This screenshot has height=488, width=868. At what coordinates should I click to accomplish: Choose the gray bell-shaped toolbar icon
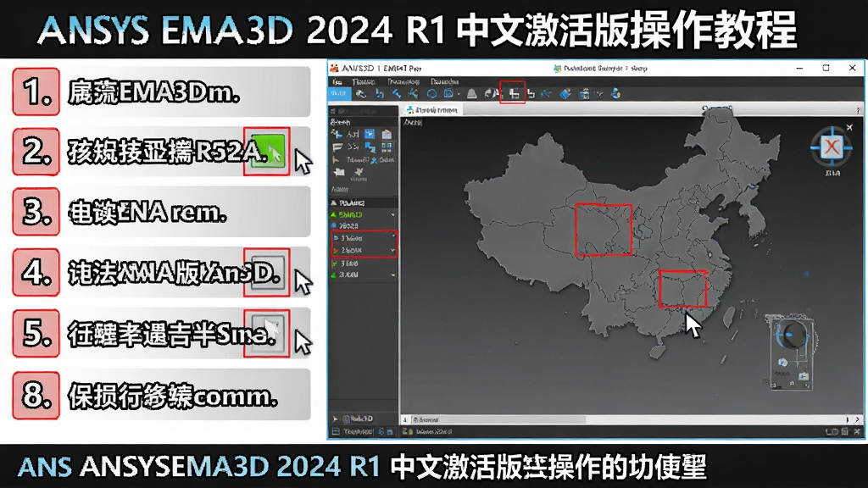tap(471, 94)
